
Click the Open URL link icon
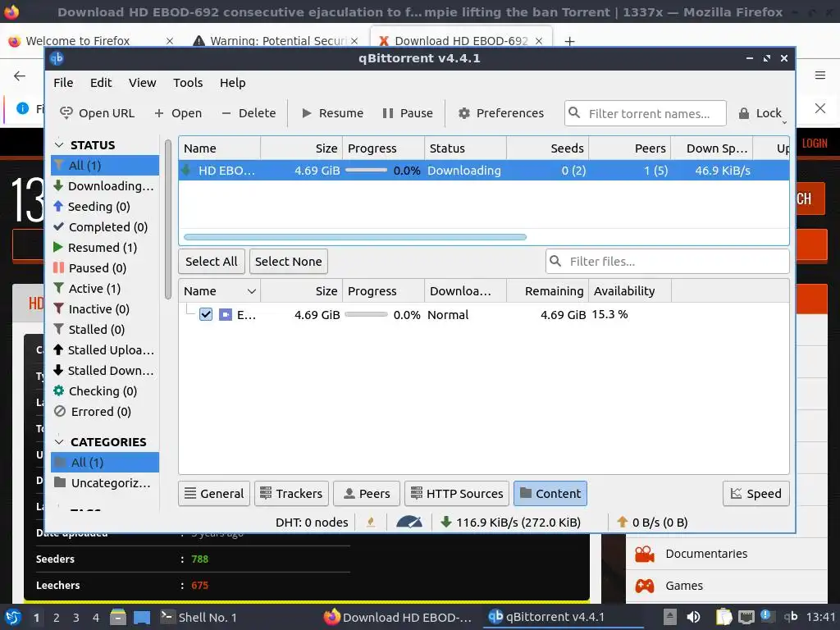[66, 113]
